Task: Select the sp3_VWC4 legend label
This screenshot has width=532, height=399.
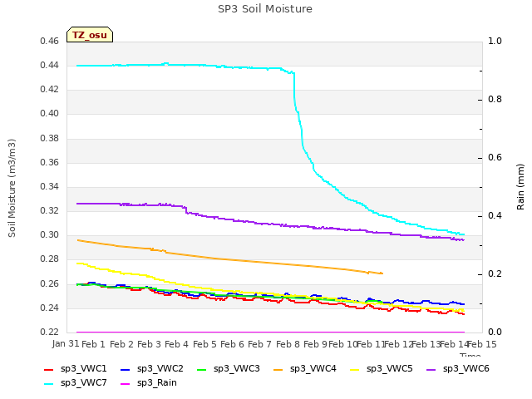Action: click(313, 369)
